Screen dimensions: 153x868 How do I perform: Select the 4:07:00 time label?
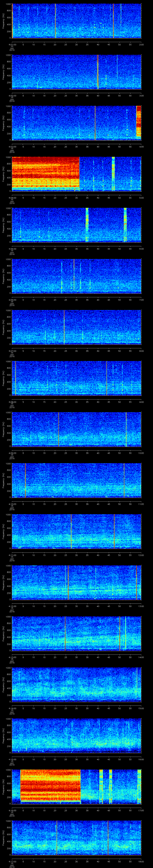(x=12, y=351)
